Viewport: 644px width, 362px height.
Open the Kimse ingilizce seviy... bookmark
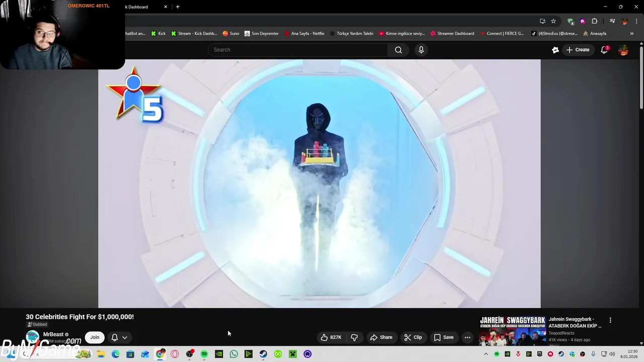point(402,34)
